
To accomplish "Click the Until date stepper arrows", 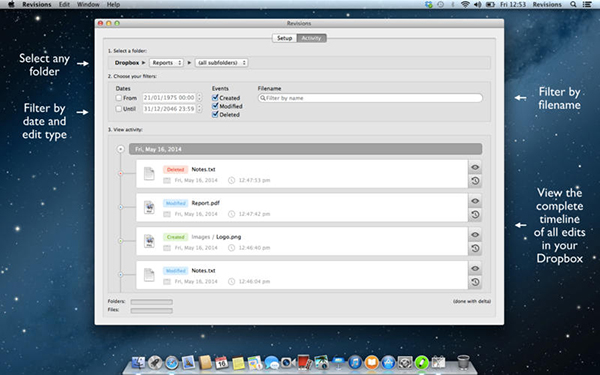I will pos(199,109).
